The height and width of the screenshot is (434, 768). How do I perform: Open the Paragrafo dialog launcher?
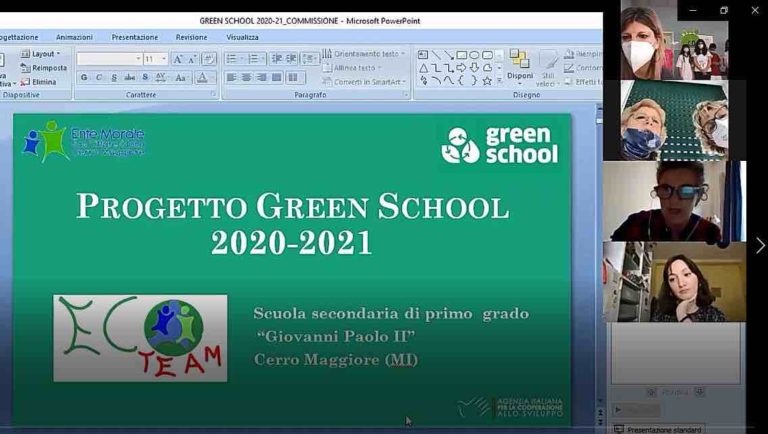(x=406, y=95)
